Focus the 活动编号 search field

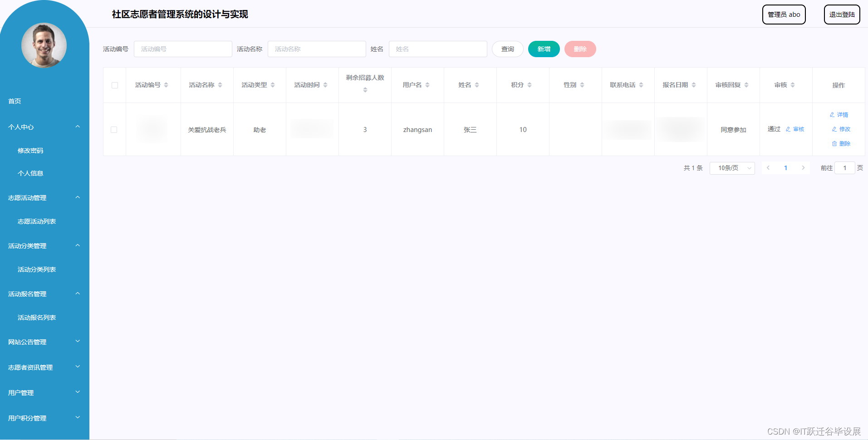183,49
